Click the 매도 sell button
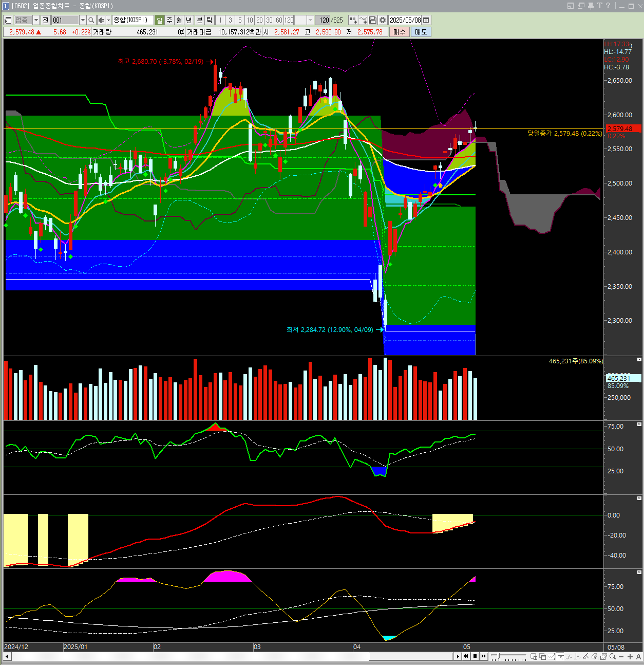Viewport: 644px width, 665px height. (x=421, y=32)
